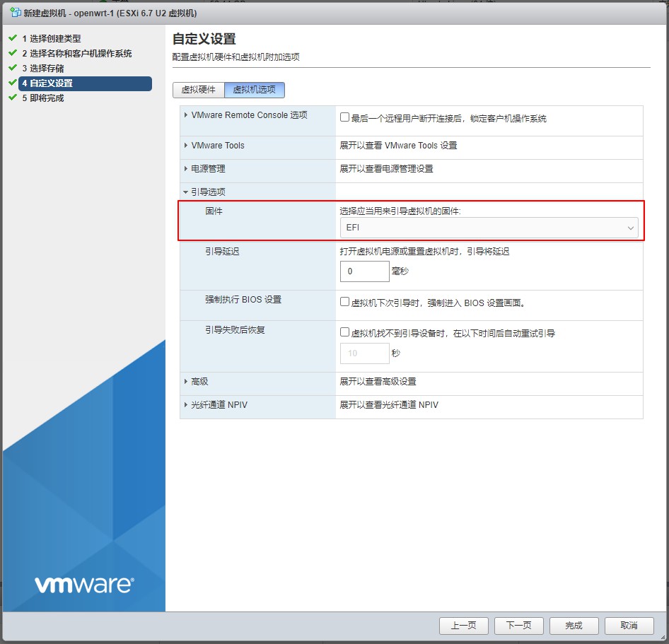Switch to the 虚拟硬件 tab
Viewport: 669px width, 644px height.
pos(199,90)
